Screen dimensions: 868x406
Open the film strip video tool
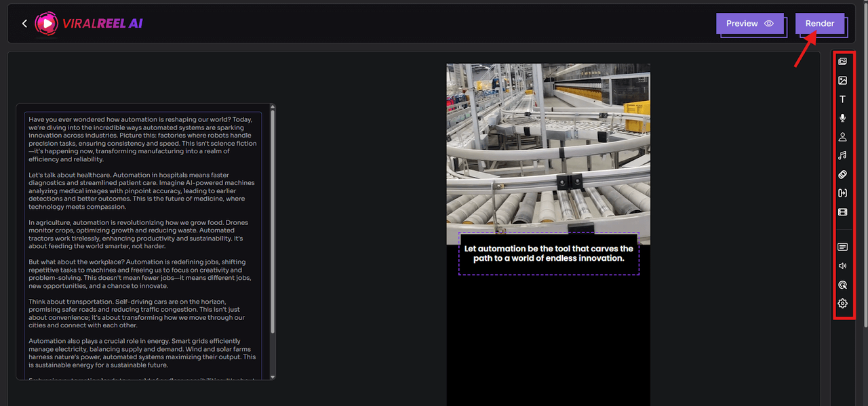pos(842,212)
